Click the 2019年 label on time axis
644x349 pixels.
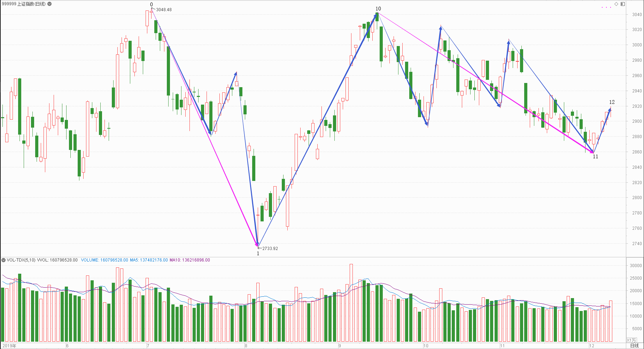9,346
